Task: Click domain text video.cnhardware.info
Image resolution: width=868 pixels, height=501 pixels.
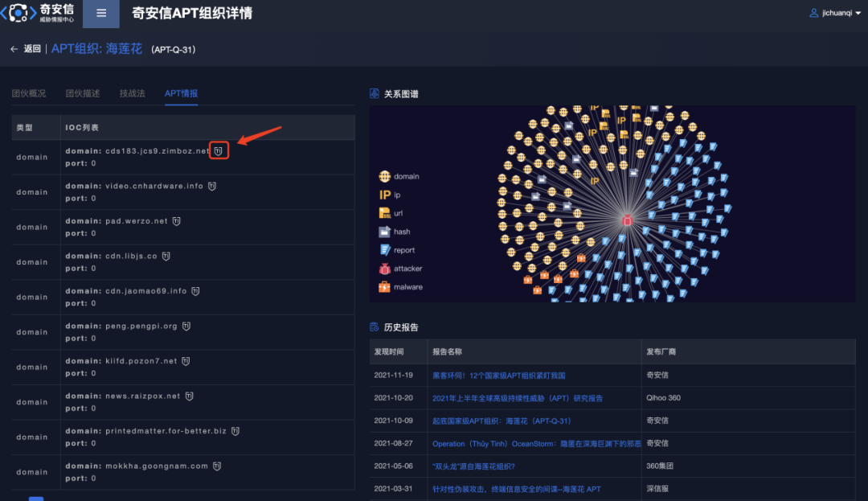Action: click(x=154, y=186)
